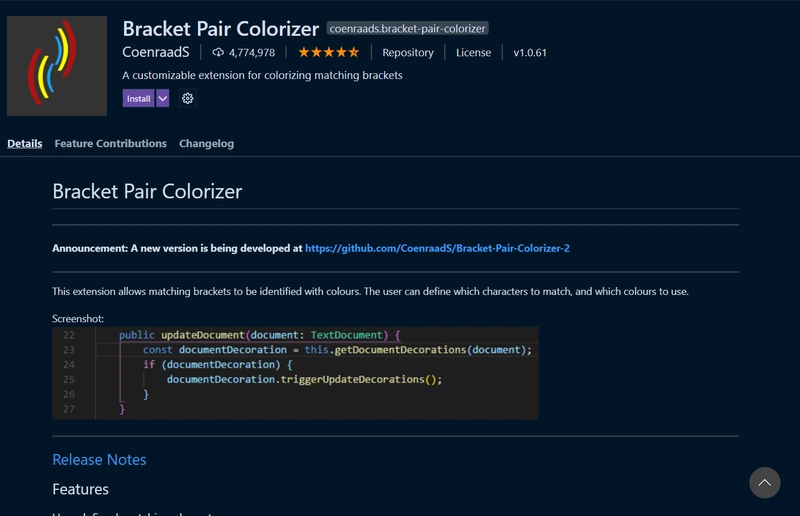
Task: Expand the Install dropdown arrow
Action: 162,99
